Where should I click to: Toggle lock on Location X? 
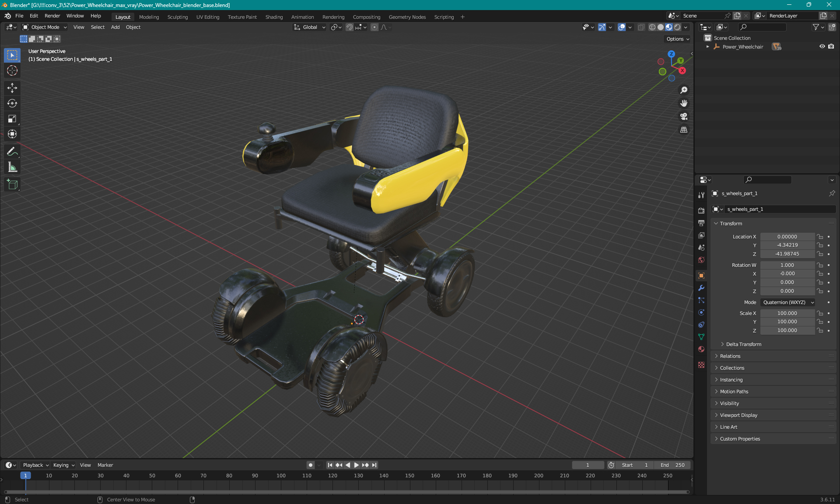820,237
